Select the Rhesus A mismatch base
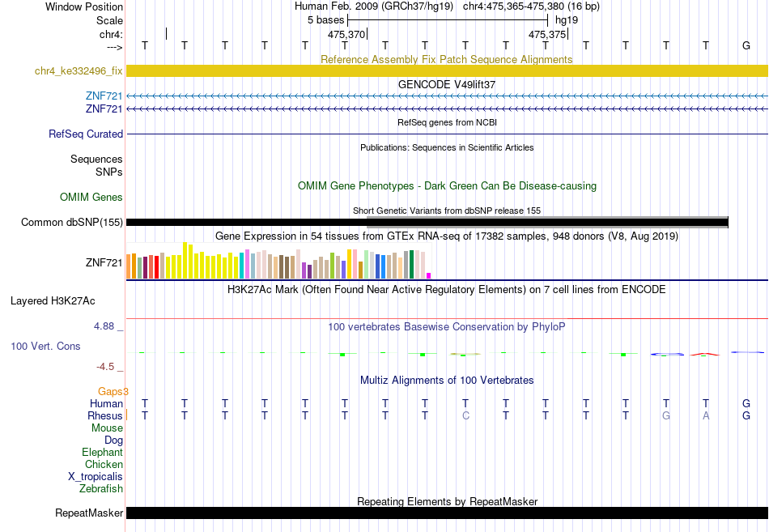The image size is (769, 532). (706, 415)
